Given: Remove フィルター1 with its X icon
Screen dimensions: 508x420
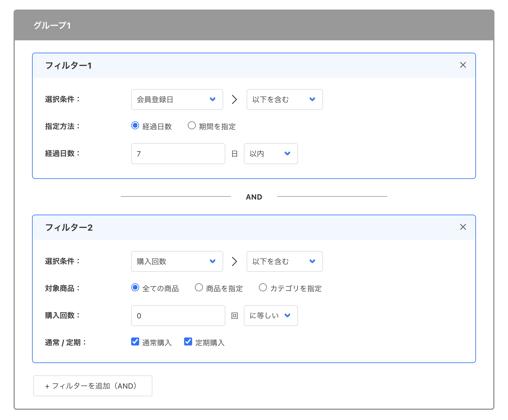Looking at the screenshot, I should pos(463,65).
